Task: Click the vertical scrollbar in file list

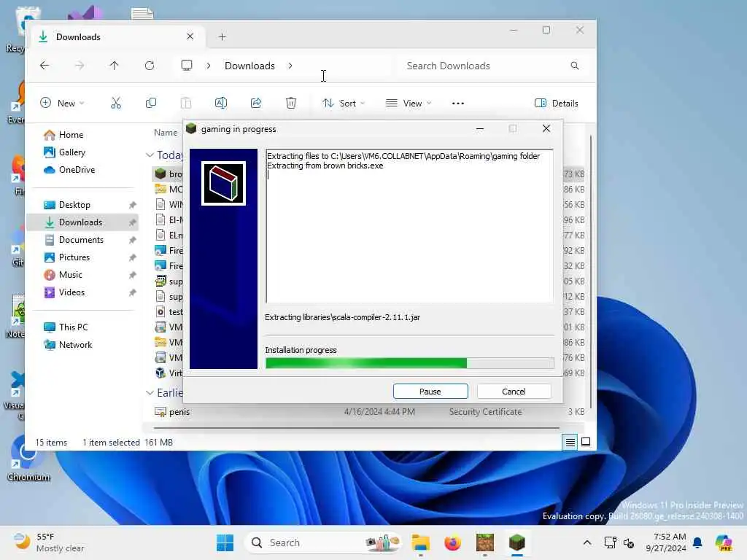Action: (x=591, y=271)
